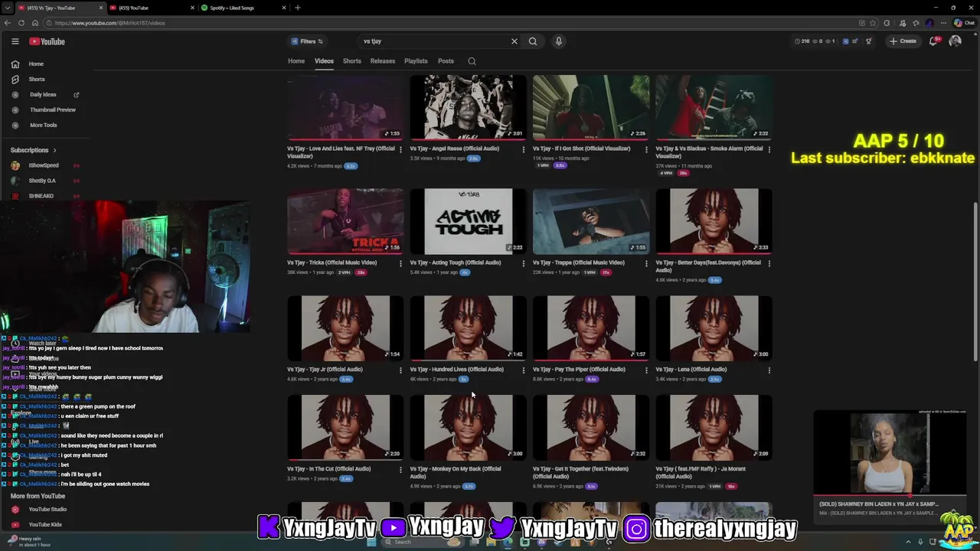The image size is (980, 551).
Task: Clear the search text with X
Action: [x=514, y=41]
